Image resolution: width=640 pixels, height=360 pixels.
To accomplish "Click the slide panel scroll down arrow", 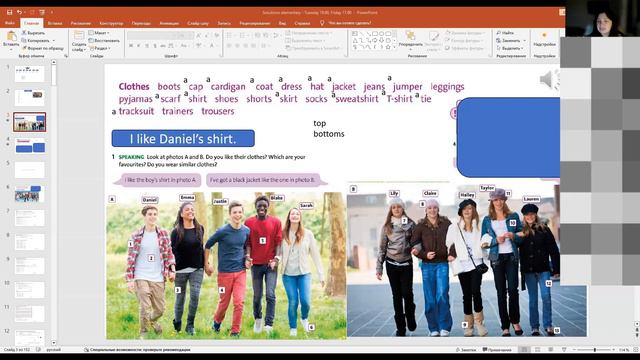I will (54, 343).
